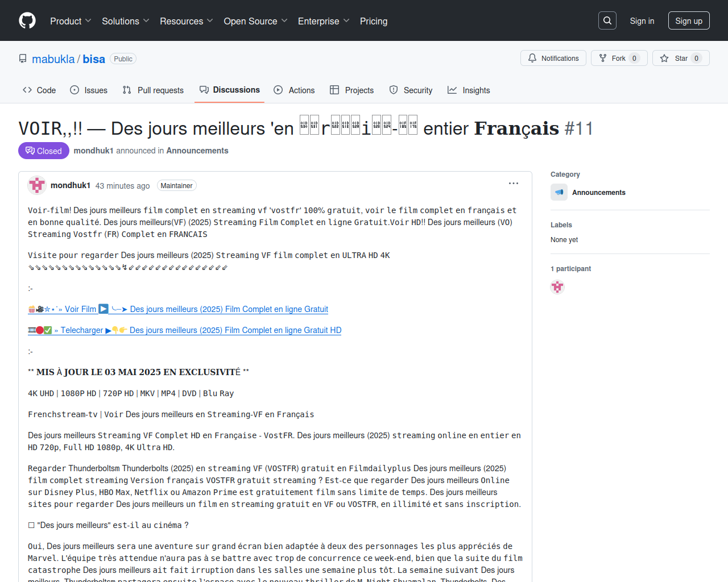728x582 pixels.
Task: Open the bisa repository link
Action: [94, 59]
